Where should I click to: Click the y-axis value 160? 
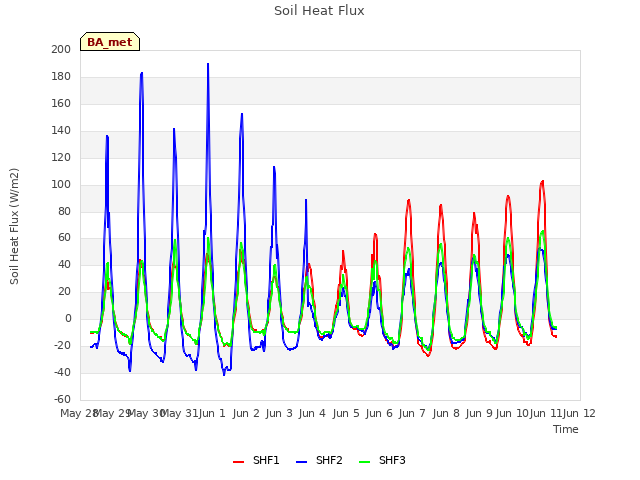tap(61, 103)
